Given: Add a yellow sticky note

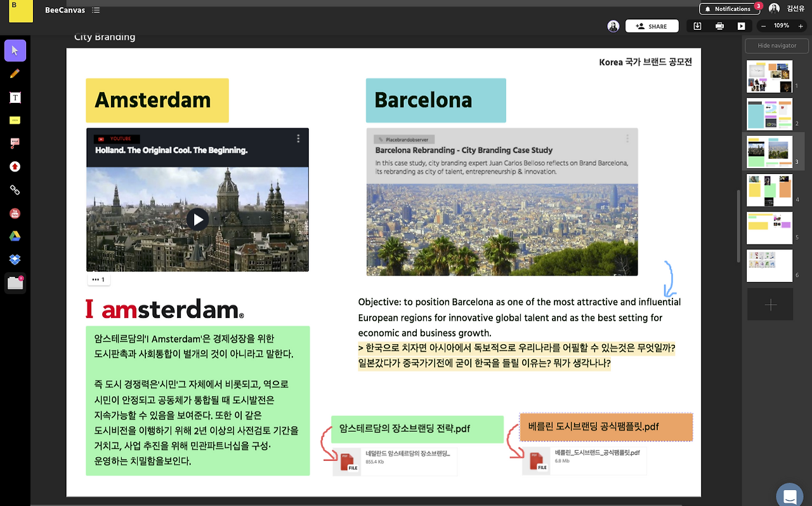Looking at the screenshot, I should (15, 120).
